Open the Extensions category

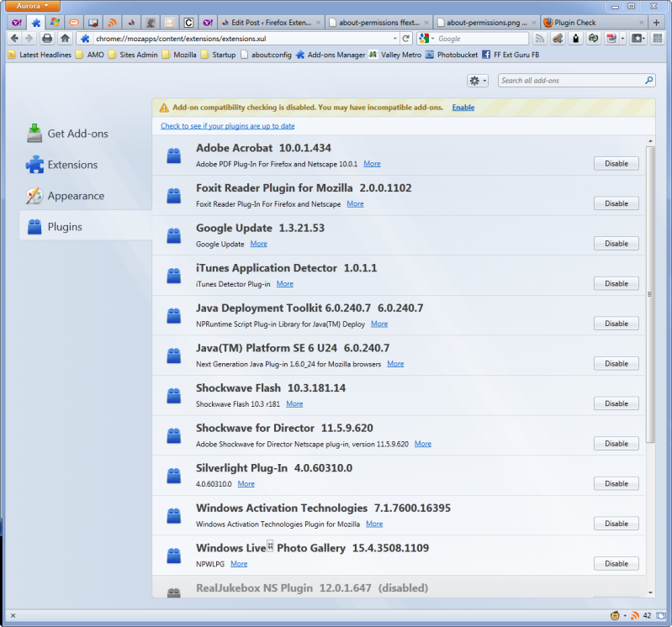(86, 165)
